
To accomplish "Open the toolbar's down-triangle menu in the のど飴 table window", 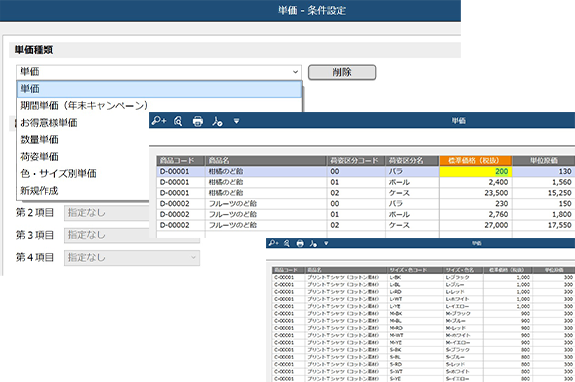I will [x=237, y=121].
